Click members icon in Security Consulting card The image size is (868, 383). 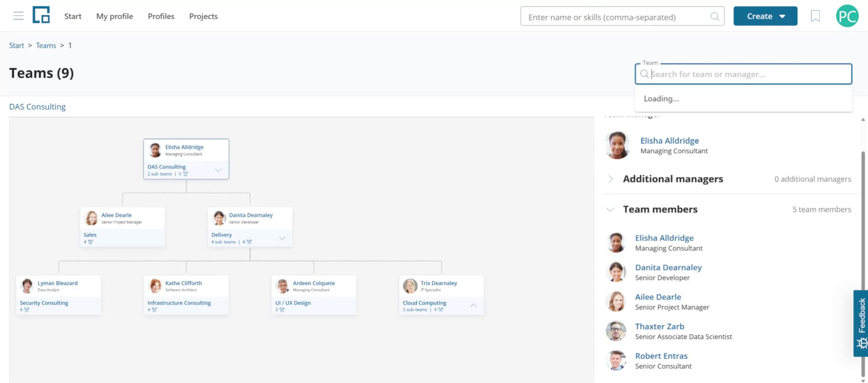pyautogui.click(x=27, y=310)
